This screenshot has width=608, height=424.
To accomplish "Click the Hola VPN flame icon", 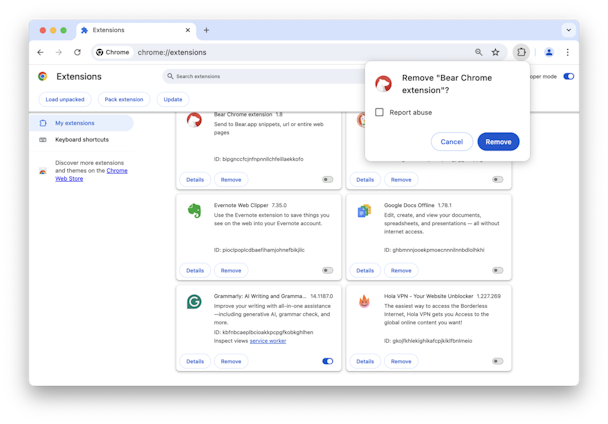I will click(x=364, y=301).
